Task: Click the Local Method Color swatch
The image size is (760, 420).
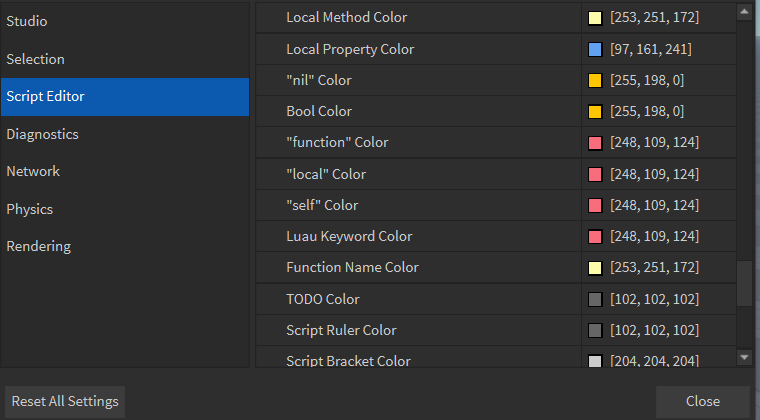Action: 595,18
